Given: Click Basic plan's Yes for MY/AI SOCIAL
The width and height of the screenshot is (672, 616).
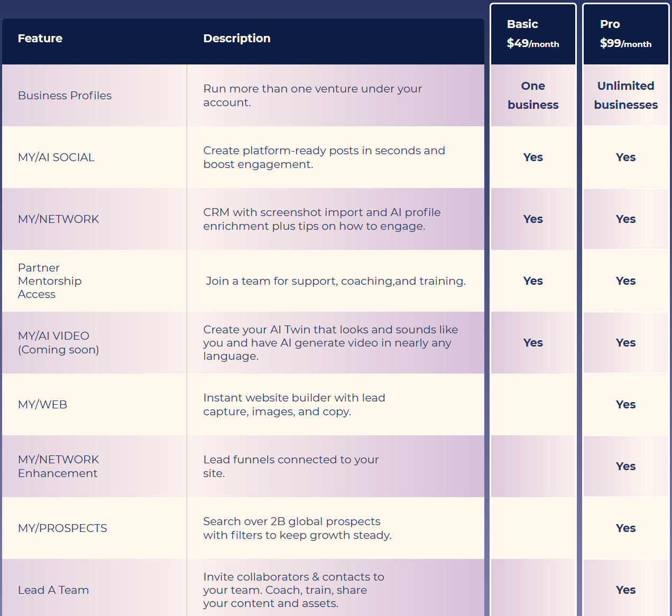Looking at the screenshot, I should tap(532, 157).
